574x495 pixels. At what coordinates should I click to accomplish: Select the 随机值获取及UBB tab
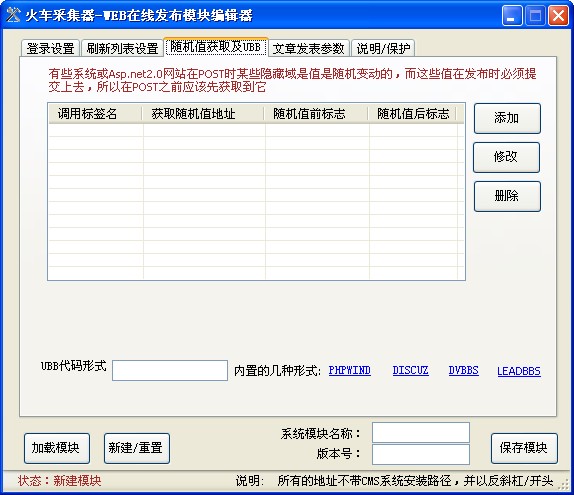tap(216, 47)
